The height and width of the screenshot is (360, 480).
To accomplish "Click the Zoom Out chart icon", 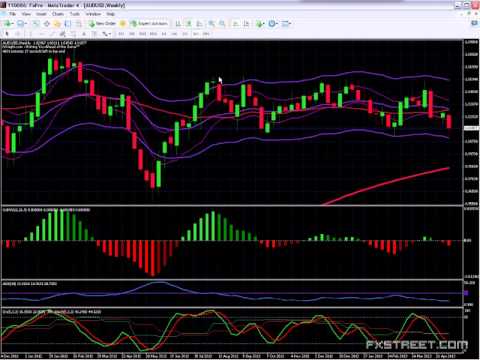I will tap(222, 24).
